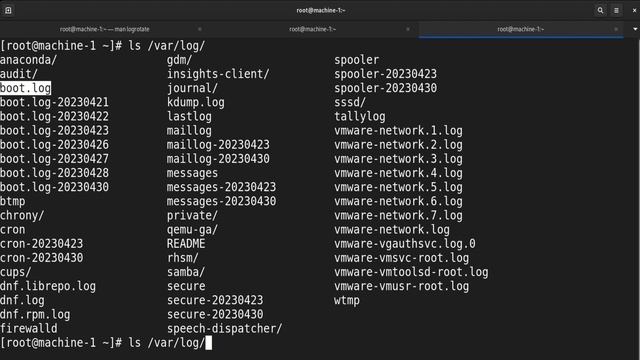640x360 pixels.
Task: Click vmware-vmtoolsd-root.log file name
Action: pos(411,272)
